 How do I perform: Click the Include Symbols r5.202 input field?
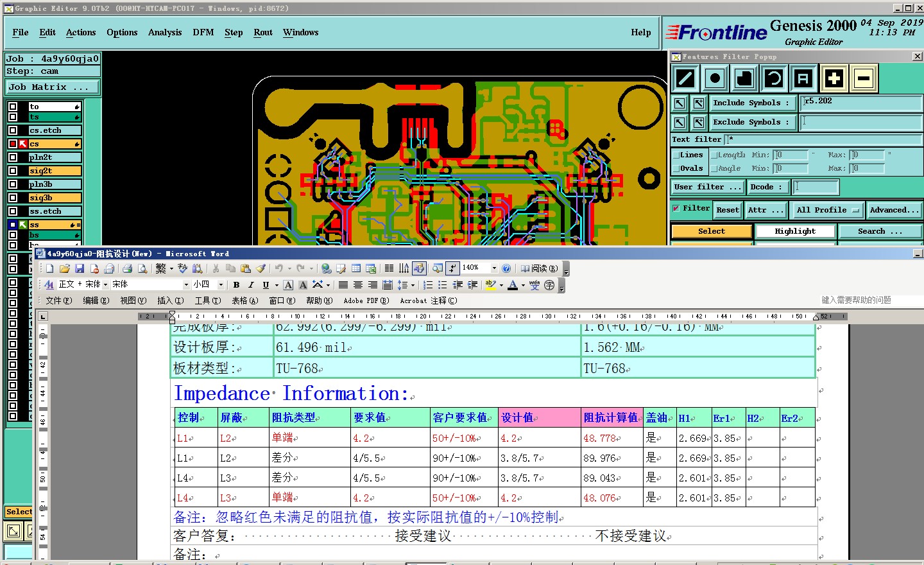pyautogui.click(x=862, y=103)
